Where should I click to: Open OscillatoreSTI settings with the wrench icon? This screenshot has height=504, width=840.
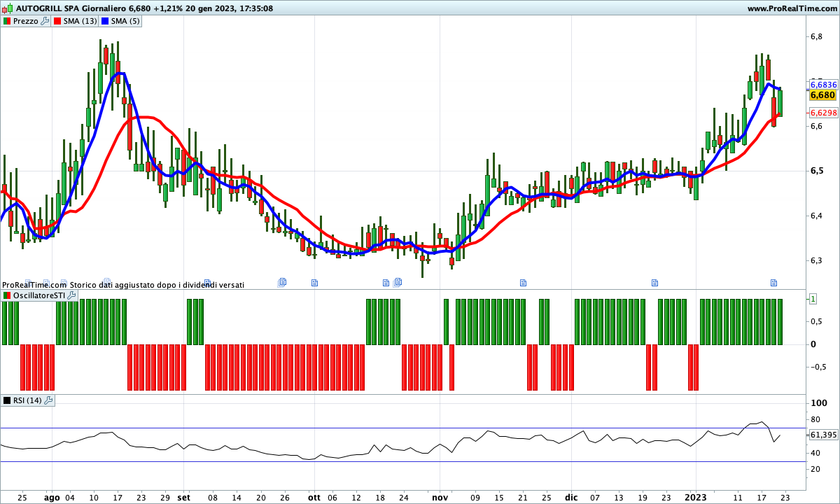tap(72, 296)
